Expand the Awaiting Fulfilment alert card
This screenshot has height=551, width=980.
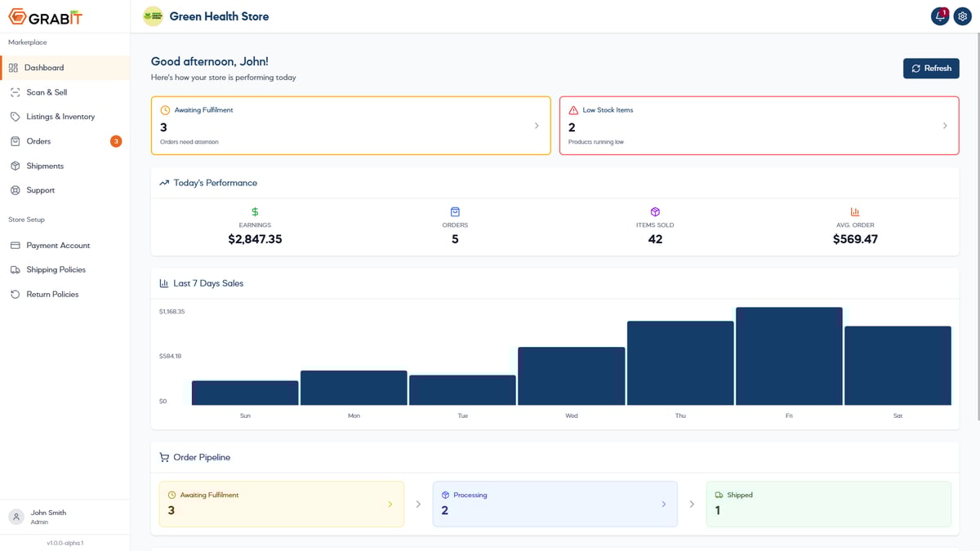click(x=537, y=126)
